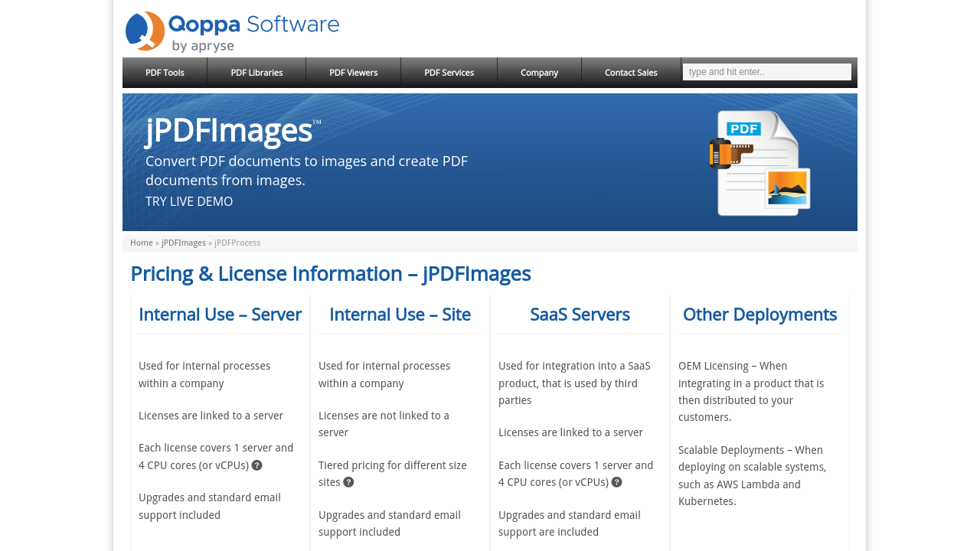980x551 pixels.
Task: Navigate to Home via breadcrumb
Action: (141, 243)
